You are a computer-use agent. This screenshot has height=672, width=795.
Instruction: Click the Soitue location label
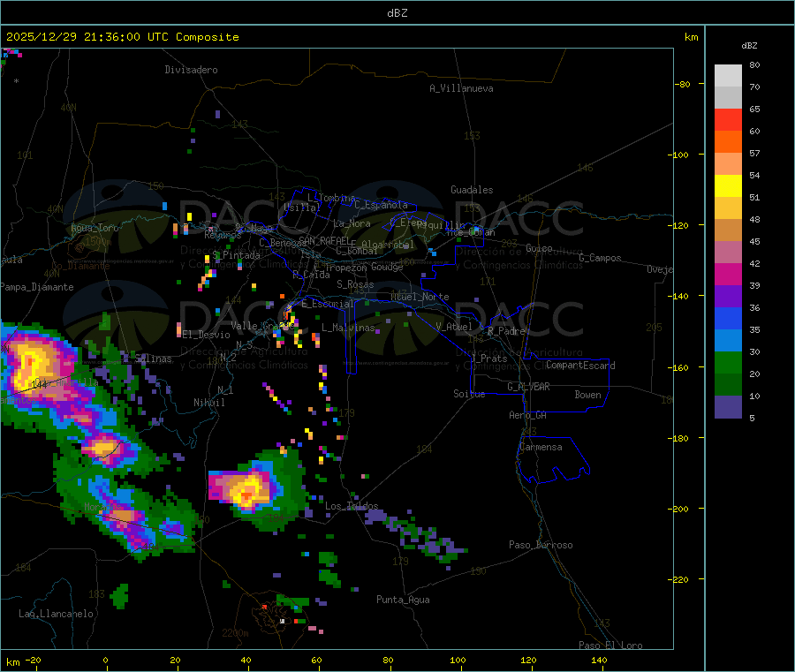tap(469, 394)
